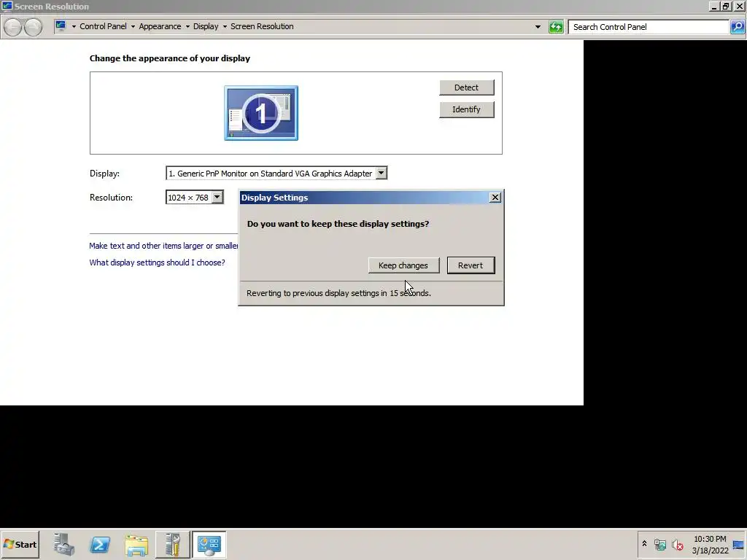The width and height of the screenshot is (747, 560).
Task: Show hidden system tray icons
Action: pos(644,544)
